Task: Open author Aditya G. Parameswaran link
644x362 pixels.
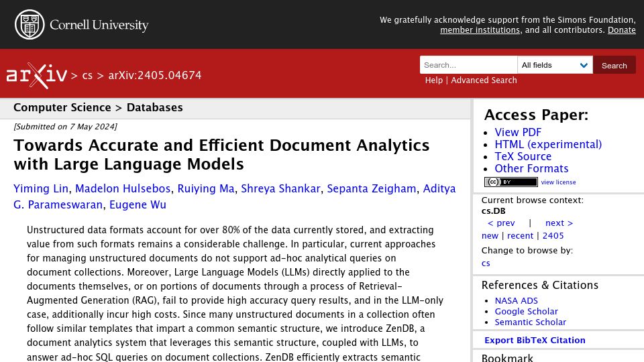Action: [235, 196]
